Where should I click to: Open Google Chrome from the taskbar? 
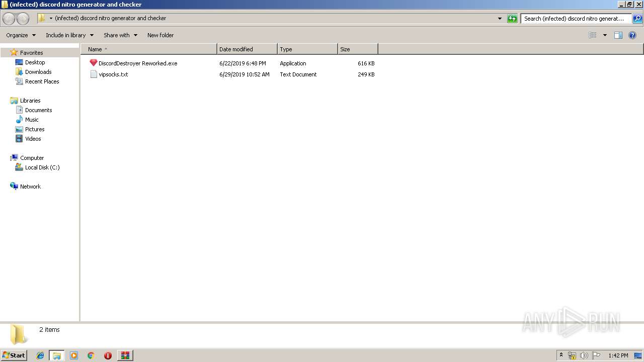coord(91,355)
